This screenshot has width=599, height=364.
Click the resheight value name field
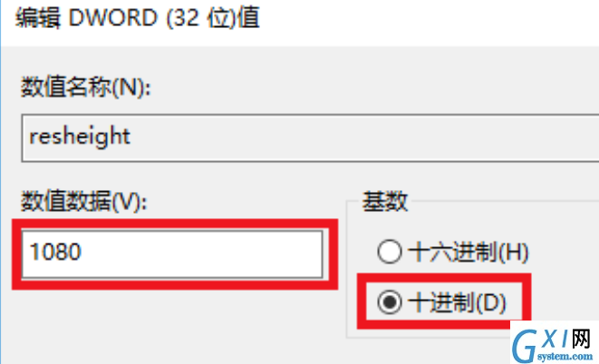[310, 138]
